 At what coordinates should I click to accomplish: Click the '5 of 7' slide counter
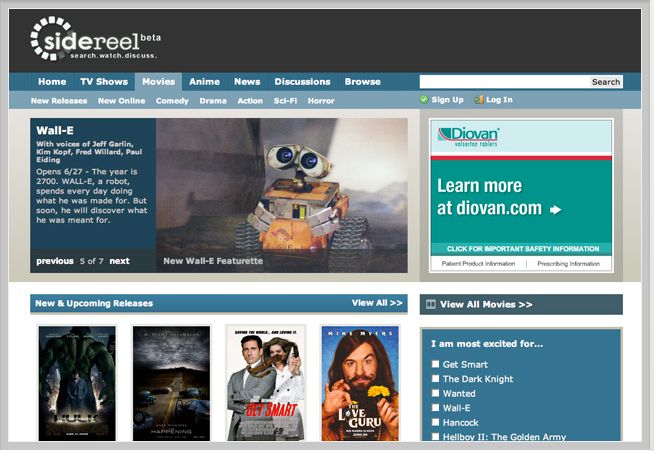point(91,261)
